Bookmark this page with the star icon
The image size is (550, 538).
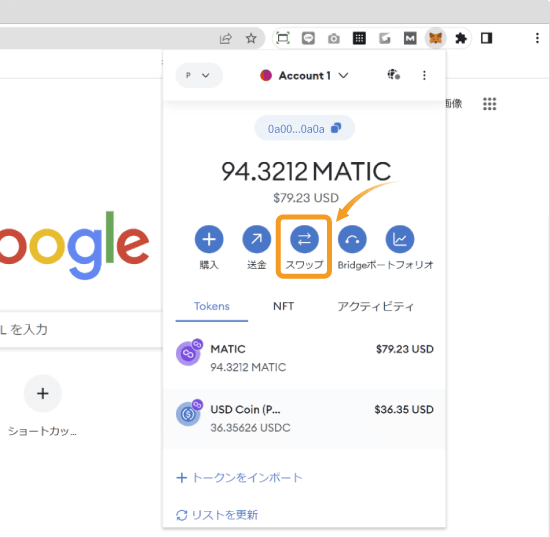(251, 38)
